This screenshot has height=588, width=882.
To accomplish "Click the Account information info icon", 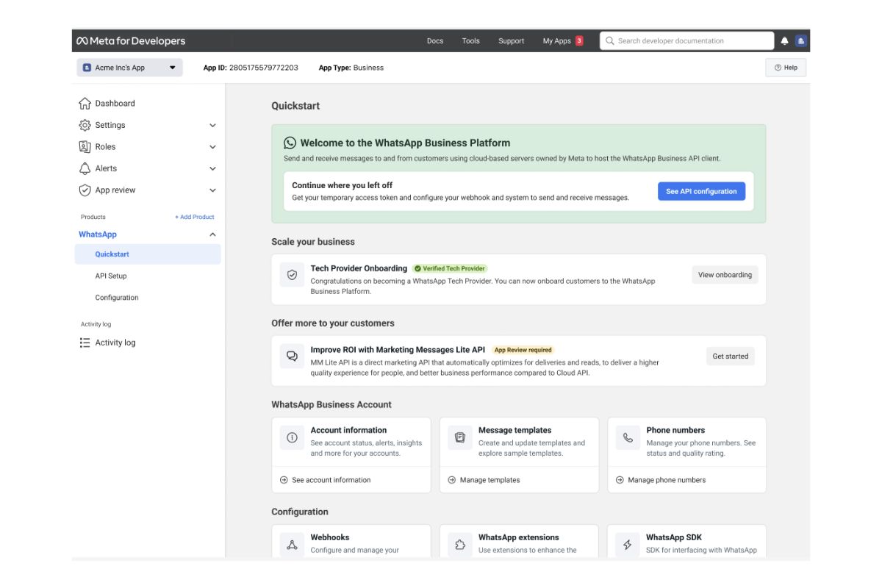I will (292, 437).
